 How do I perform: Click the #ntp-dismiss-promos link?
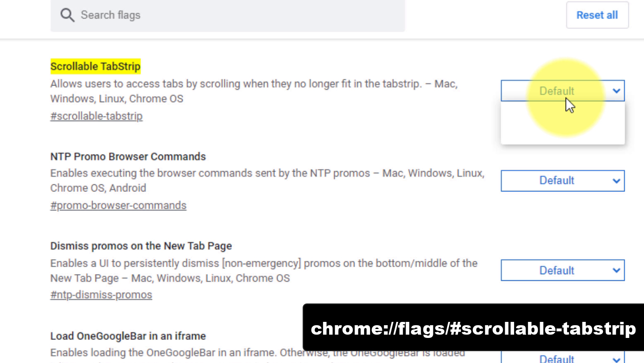click(x=101, y=295)
